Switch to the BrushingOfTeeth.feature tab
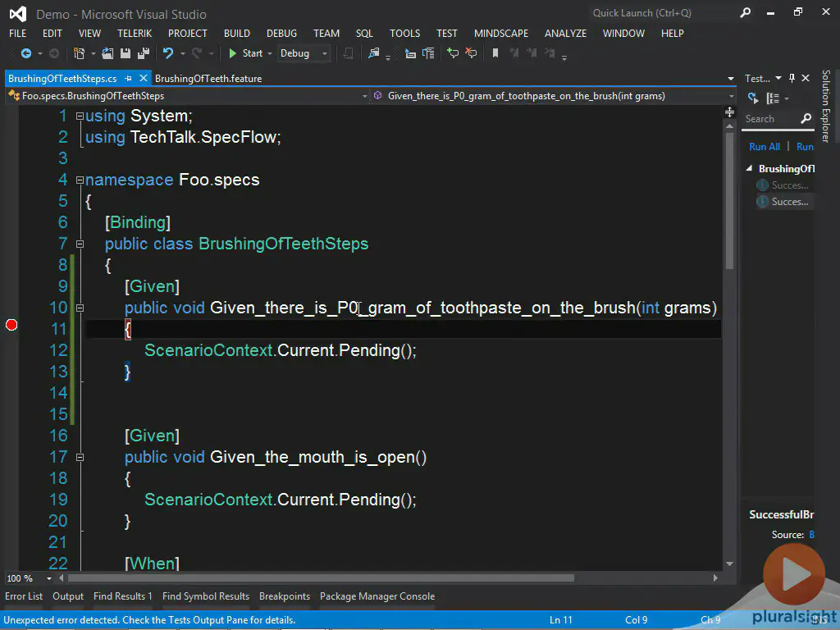 (x=208, y=79)
